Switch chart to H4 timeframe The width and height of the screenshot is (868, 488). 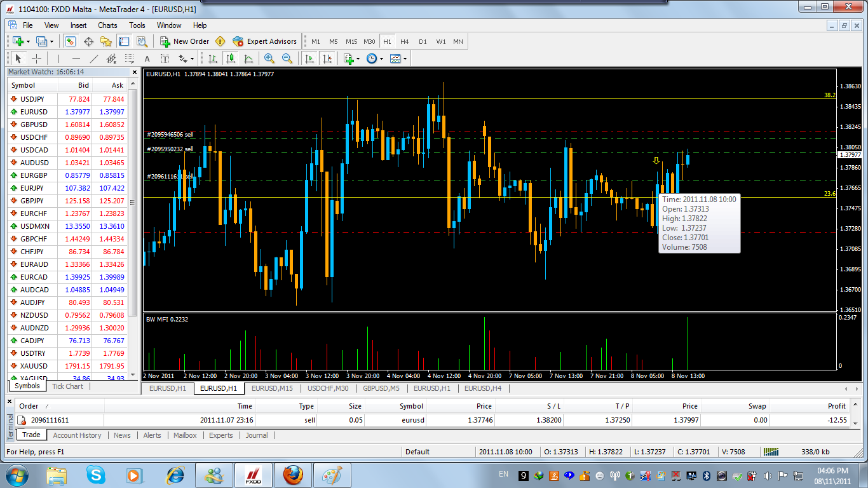(x=405, y=41)
